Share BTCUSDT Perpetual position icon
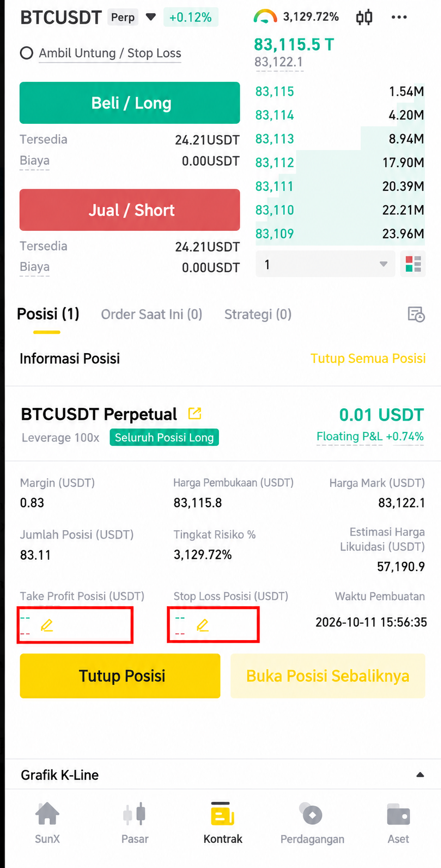441x868 pixels. [195, 413]
